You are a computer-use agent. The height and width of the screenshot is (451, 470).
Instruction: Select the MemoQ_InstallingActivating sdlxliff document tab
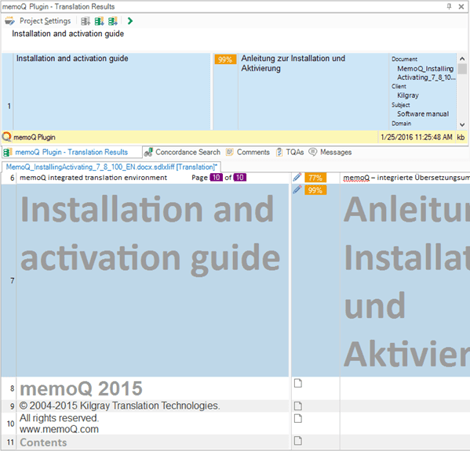111,167
